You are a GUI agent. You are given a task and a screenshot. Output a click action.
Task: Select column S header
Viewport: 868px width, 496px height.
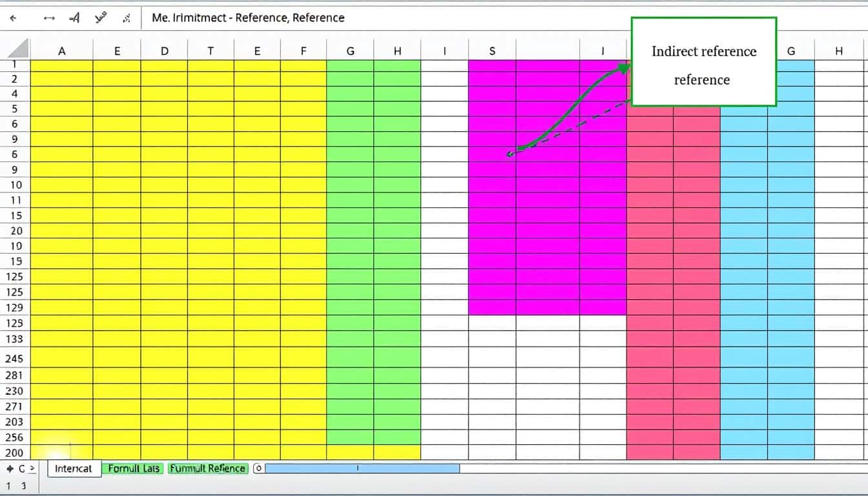tap(492, 51)
